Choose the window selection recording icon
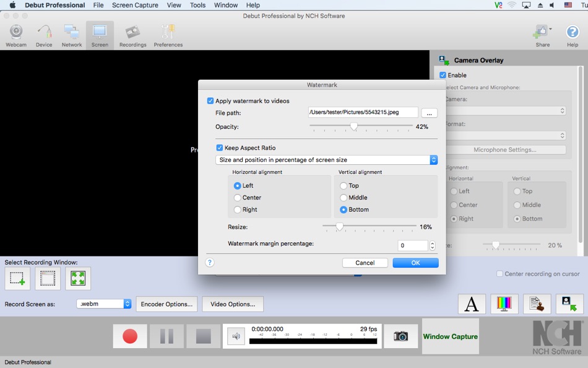The height and width of the screenshot is (368, 588). [x=48, y=278]
